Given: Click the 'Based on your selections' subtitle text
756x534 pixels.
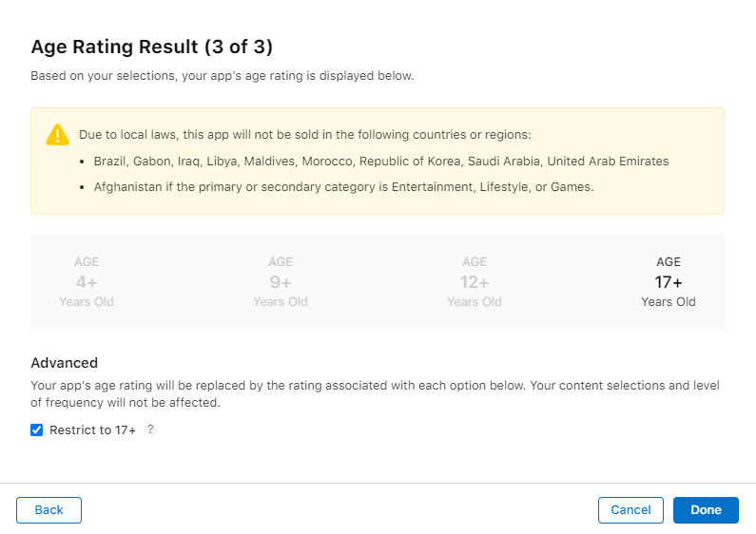Looking at the screenshot, I should click(x=223, y=76).
